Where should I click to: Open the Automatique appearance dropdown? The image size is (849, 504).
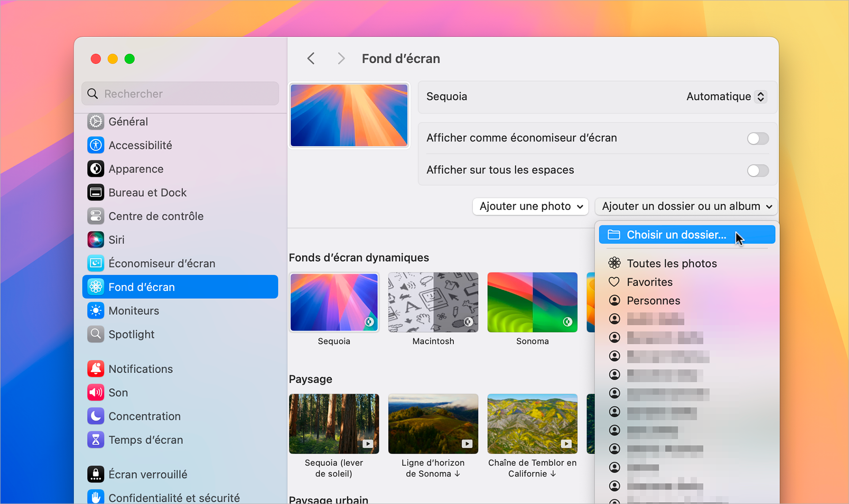725,96
